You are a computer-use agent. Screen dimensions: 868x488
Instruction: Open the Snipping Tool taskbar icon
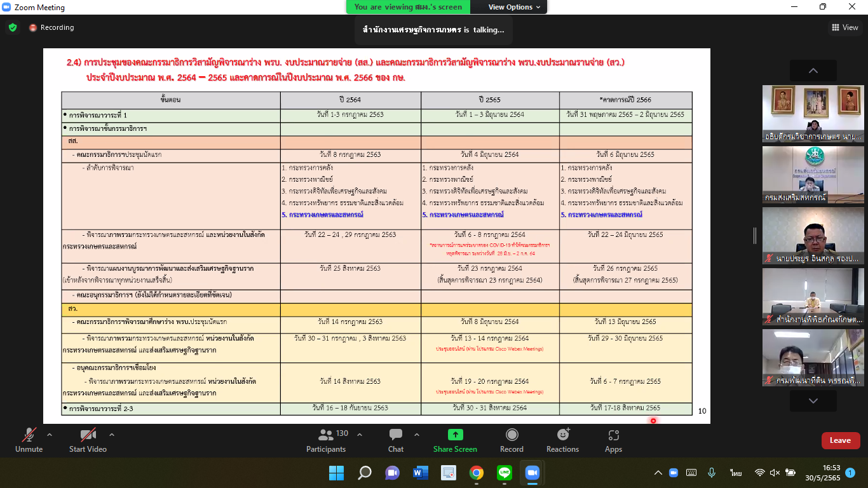click(x=449, y=473)
